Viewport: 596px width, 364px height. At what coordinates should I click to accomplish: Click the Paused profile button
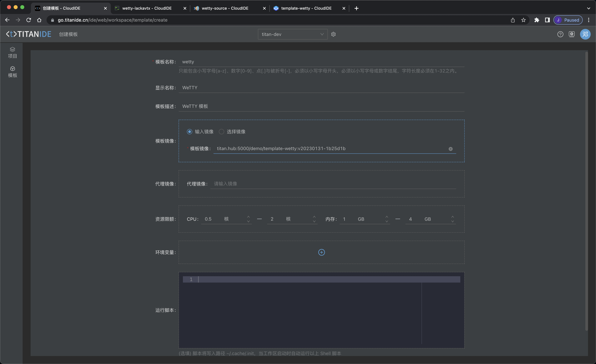568,20
